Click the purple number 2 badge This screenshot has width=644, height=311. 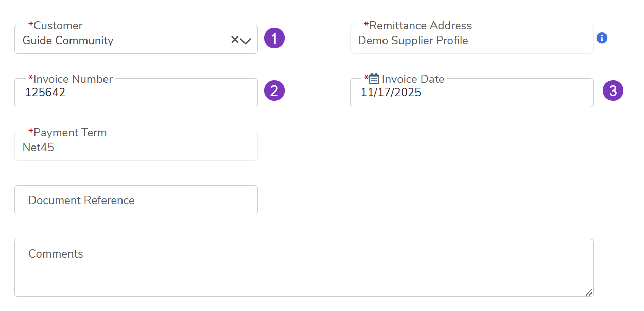tap(274, 91)
